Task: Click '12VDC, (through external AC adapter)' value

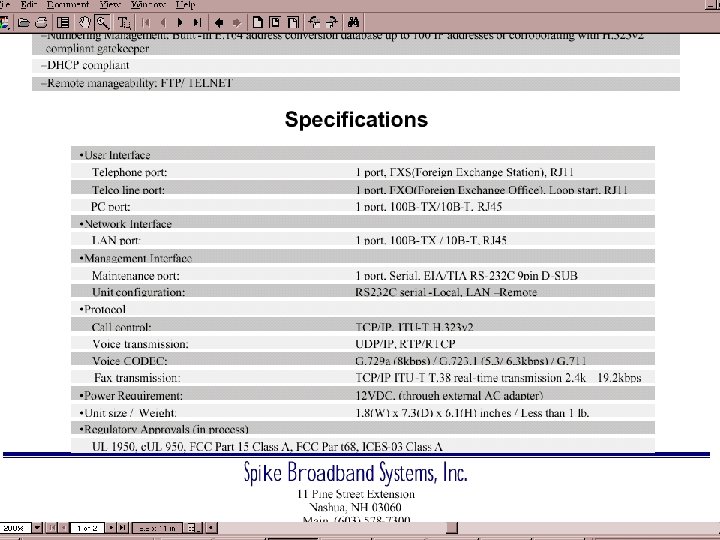Action: click(449, 395)
